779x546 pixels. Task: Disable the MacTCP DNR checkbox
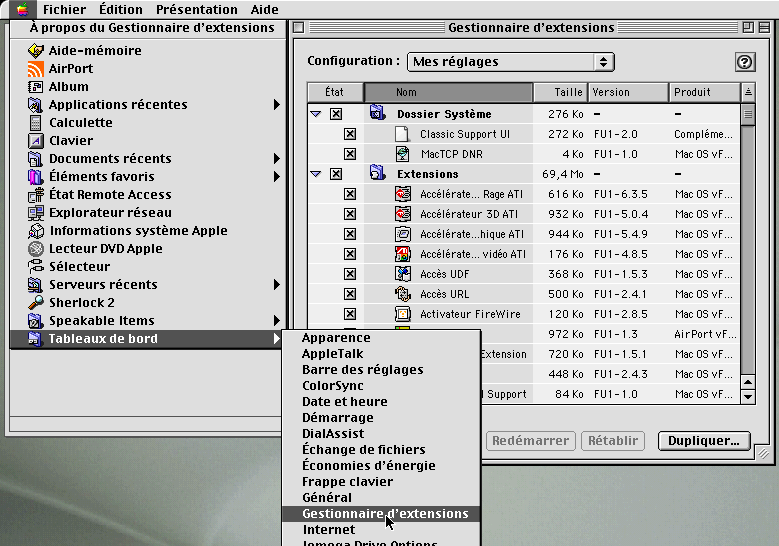tap(350, 154)
